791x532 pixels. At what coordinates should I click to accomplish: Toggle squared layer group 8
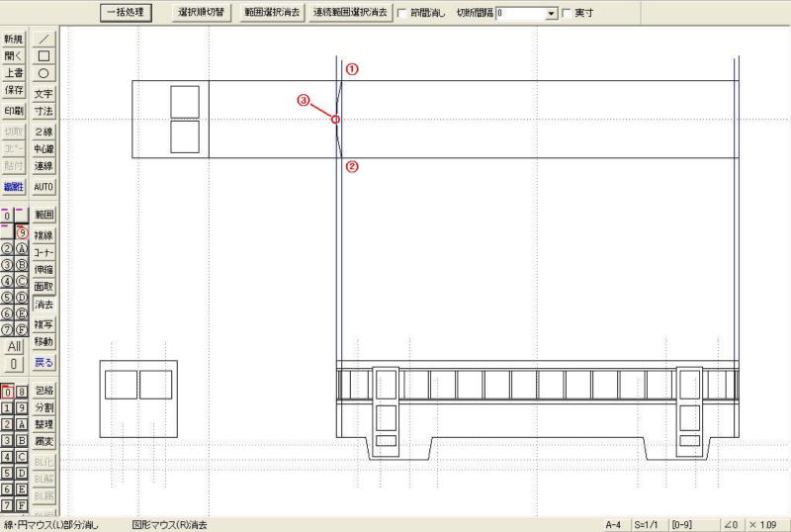point(22,392)
